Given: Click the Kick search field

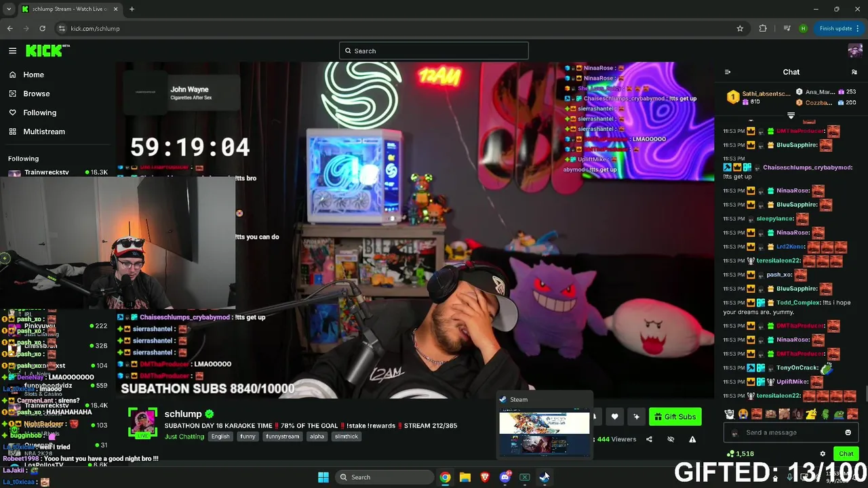Looking at the screenshot, I should tap(434, 51).
